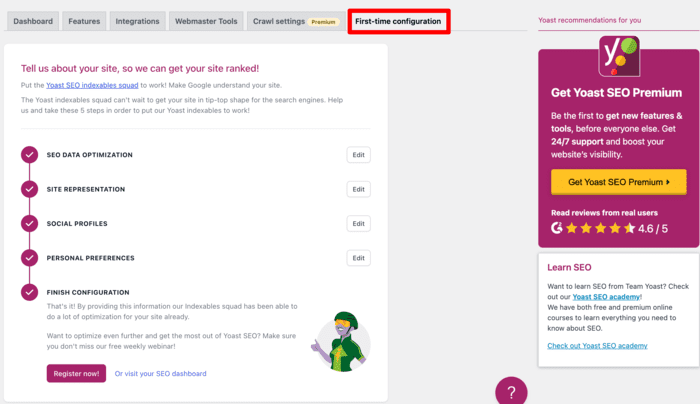The width and height of the screenshot is (700, 404).
Task: Click the Premium badge on Crawl settings
Action: [x=323, y=21]
